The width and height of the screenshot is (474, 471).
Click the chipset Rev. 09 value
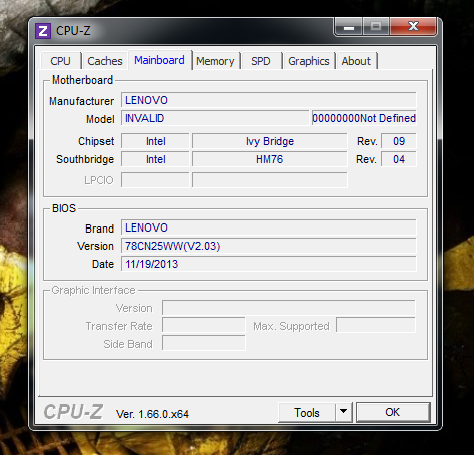[399, 141]
